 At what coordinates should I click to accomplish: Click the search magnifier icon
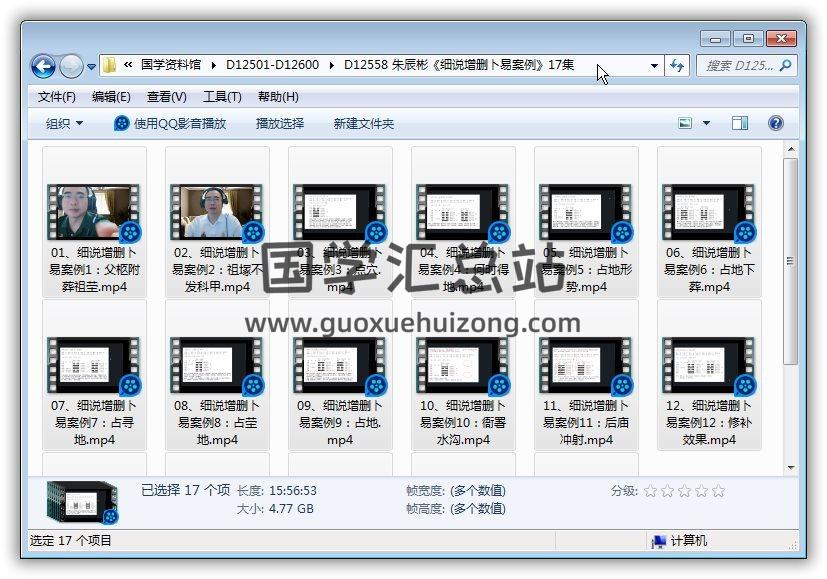pos(785,66)
